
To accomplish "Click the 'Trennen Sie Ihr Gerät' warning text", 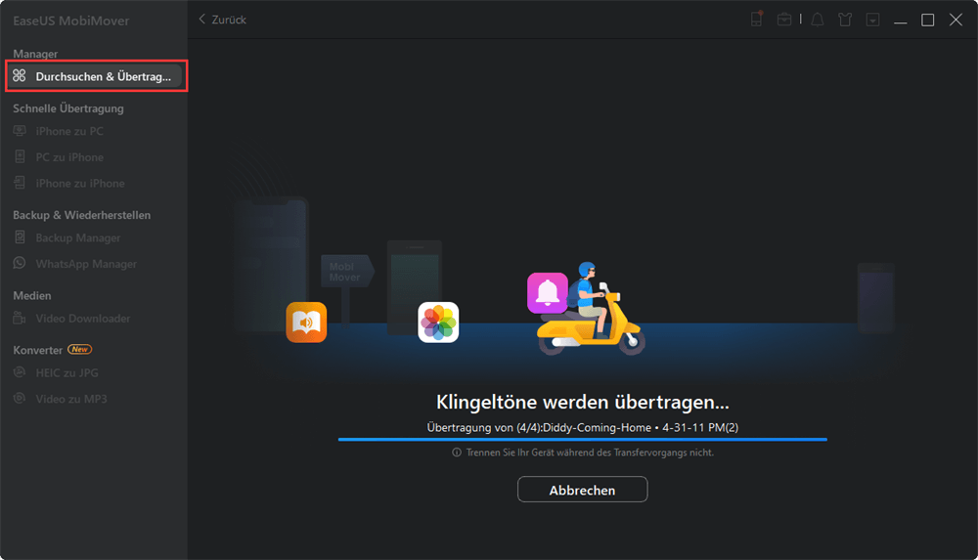I will click(x=590, y=452).
